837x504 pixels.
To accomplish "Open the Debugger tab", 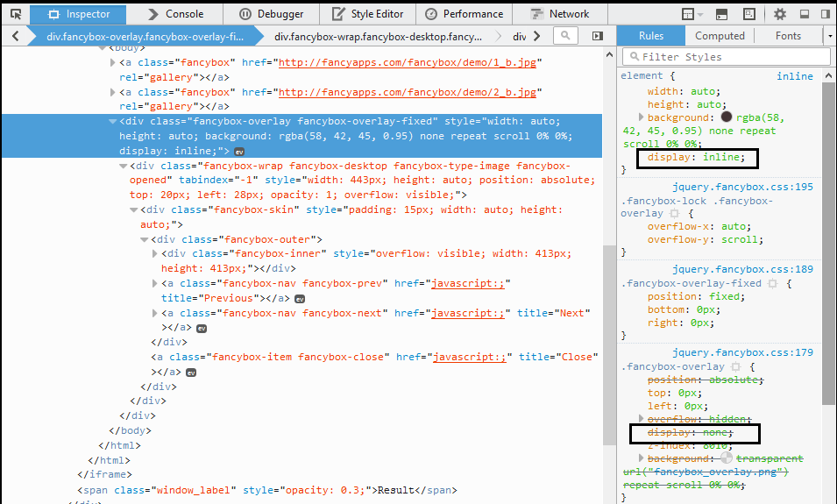I will click(x=271, y=14).
